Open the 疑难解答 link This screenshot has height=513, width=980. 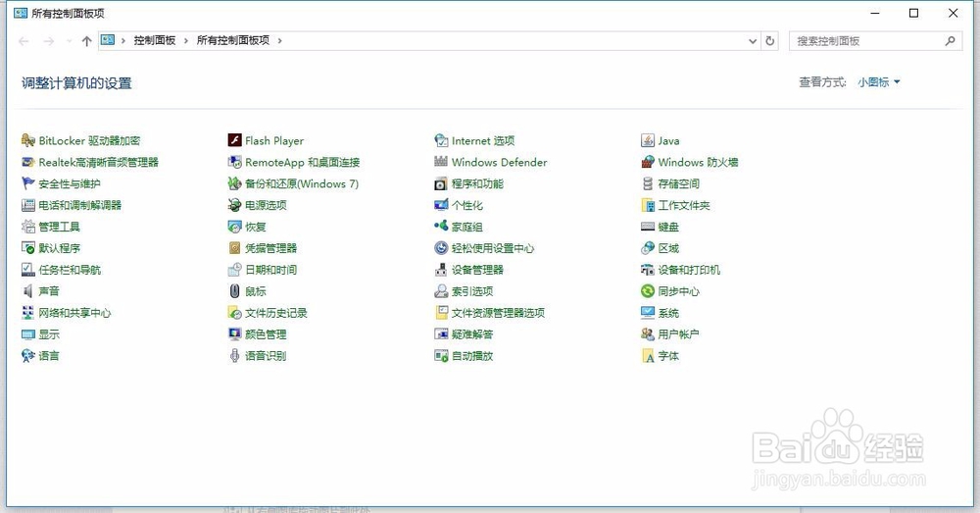pyautogui.click(x=472, y=334)
